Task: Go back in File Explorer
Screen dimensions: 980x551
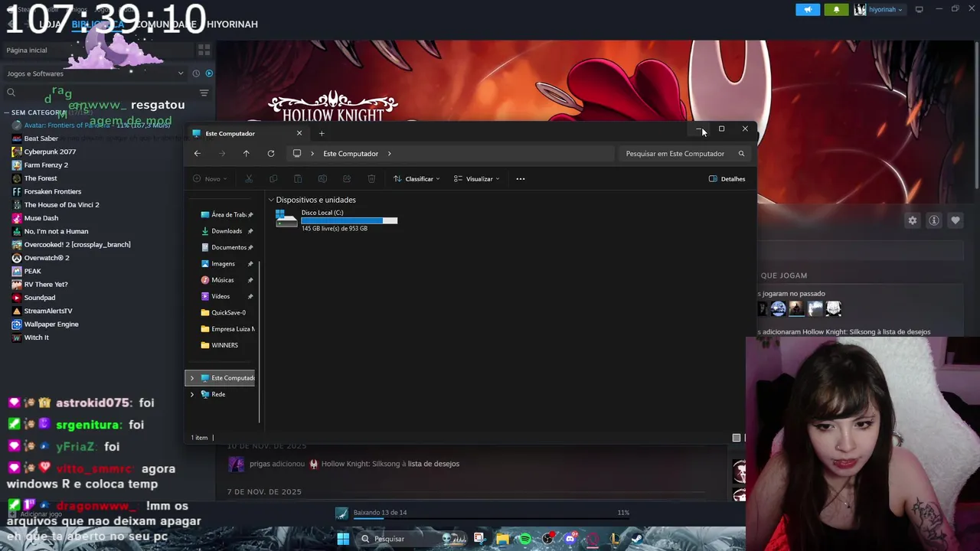Action: pos(198,154)
